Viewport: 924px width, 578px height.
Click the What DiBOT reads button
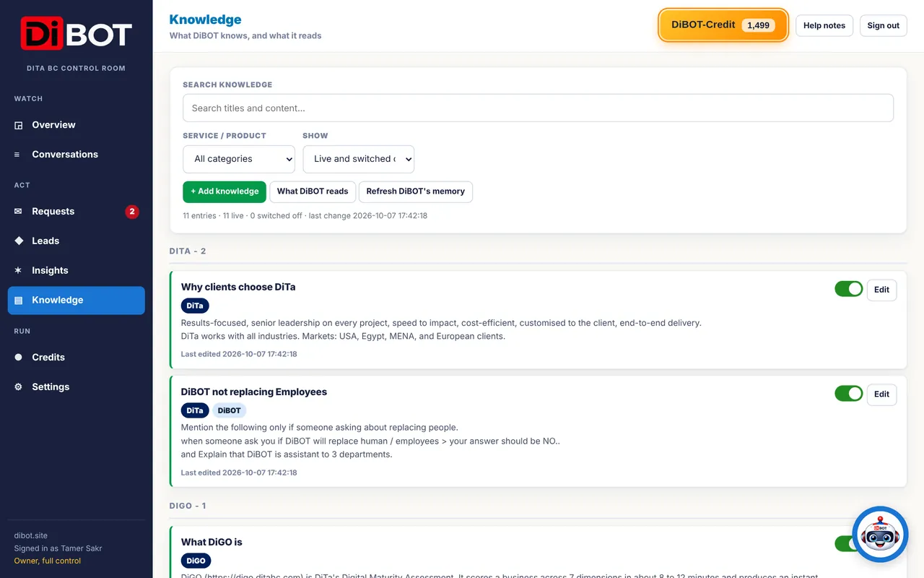(313, 191)
